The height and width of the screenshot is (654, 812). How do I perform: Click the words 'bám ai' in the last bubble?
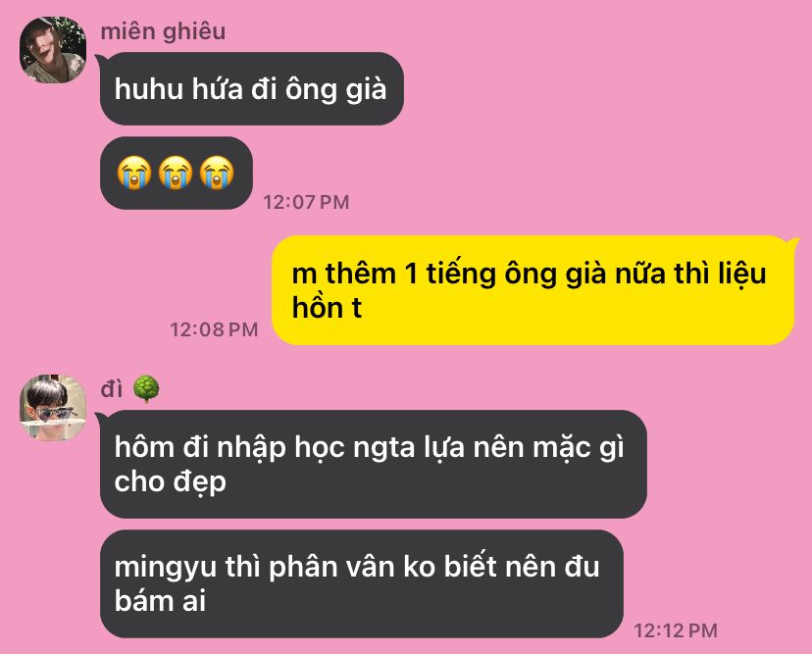[160, 601]
